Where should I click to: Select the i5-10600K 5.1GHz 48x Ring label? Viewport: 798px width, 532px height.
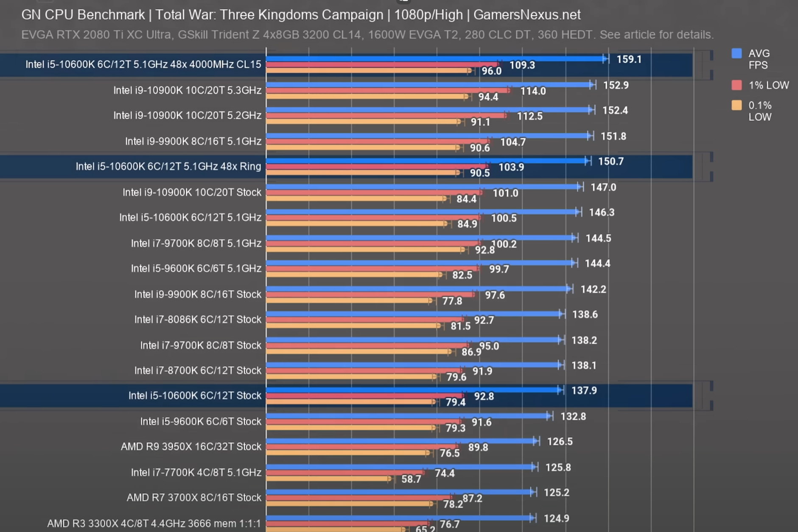click(x=168, y=167)
